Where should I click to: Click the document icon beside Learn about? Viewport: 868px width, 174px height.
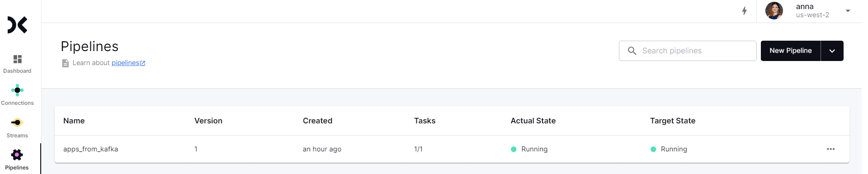click(x=66, y=63)
